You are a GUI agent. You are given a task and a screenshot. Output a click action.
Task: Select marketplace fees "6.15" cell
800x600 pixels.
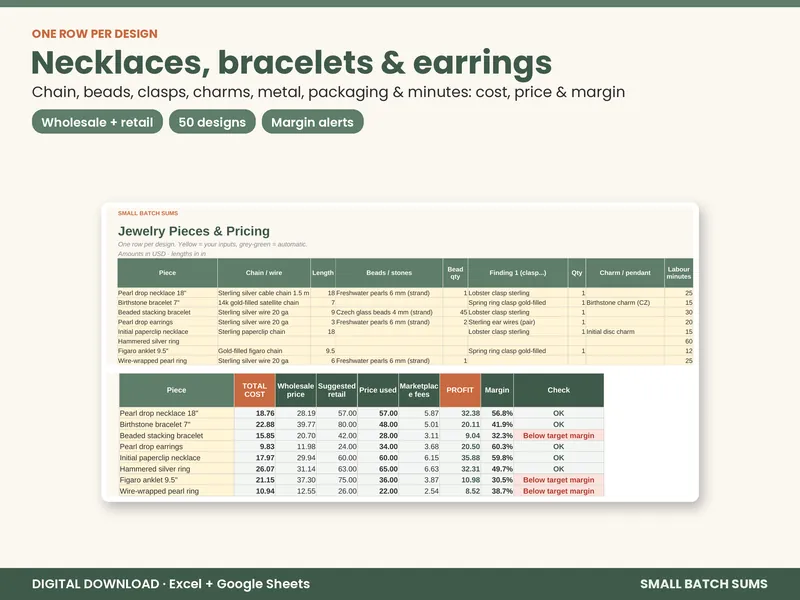(419, 458)
